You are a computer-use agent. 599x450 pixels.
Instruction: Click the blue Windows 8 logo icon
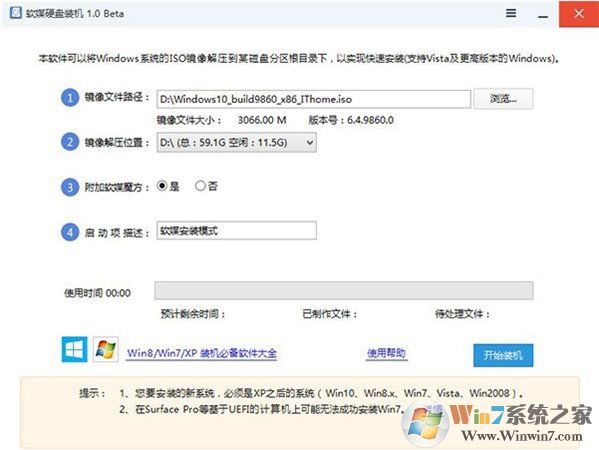(x=74, y=349)
